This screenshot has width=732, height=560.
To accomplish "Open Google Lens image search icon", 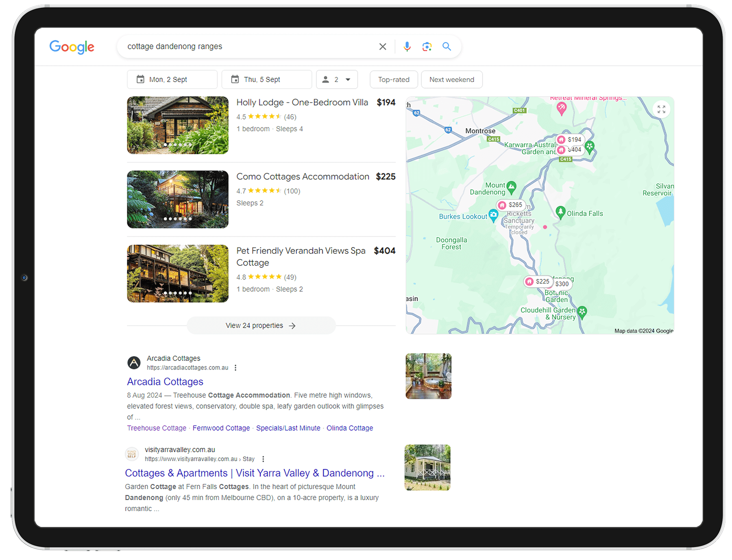I will coord(427,47).
